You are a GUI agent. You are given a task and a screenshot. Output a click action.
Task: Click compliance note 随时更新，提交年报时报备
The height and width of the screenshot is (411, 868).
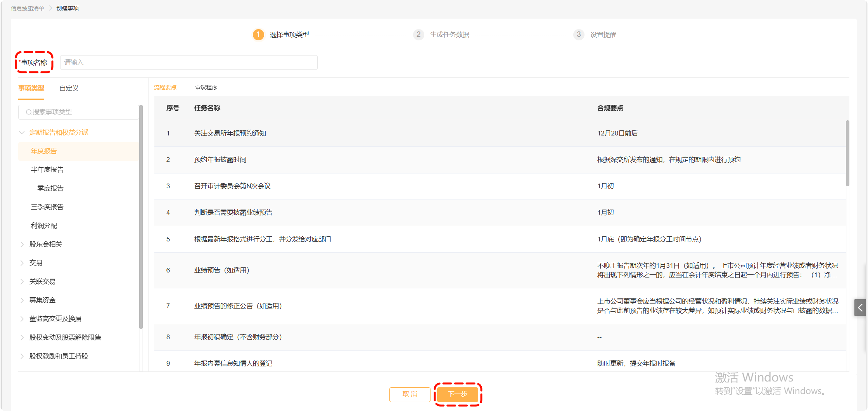636,364
